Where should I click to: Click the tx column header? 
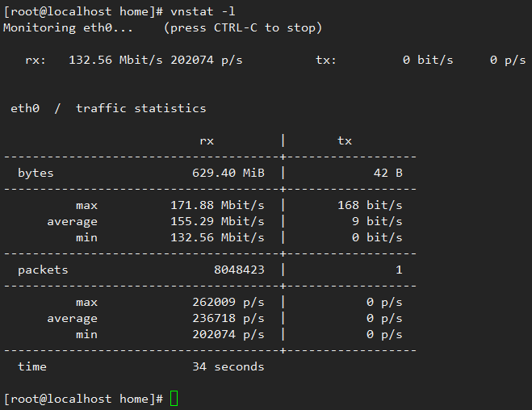[345, 140]
